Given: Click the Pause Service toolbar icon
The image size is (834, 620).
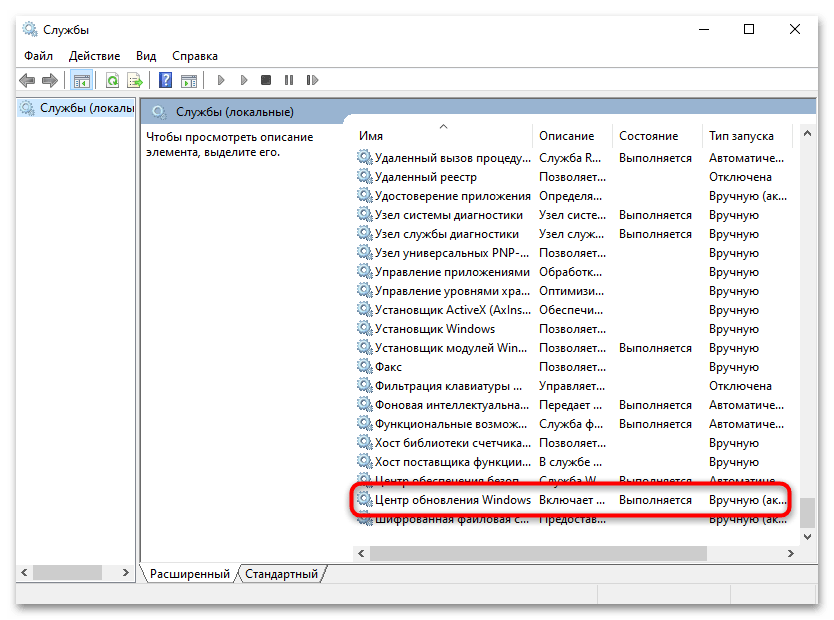Looking at the screenshot, I should click(x=287, y=80).
